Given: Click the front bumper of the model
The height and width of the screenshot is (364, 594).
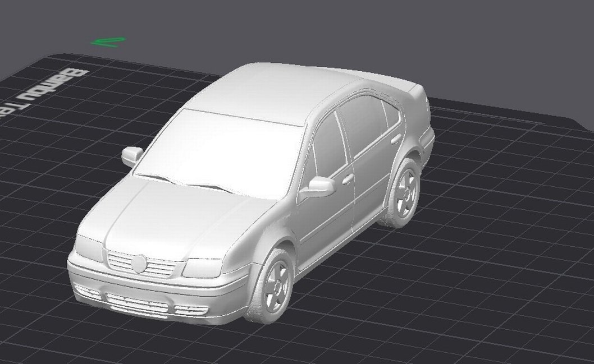Looking at the screenshot, I should click(152, 297).
